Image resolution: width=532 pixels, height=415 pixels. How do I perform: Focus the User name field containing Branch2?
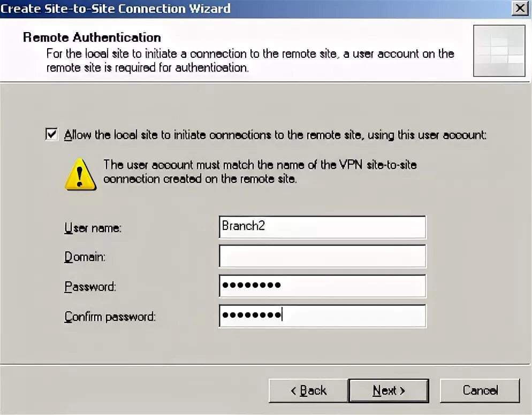click(322, 227)
